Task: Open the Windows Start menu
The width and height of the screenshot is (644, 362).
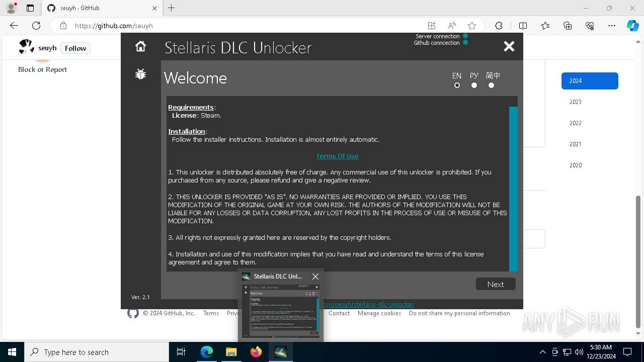Action: tap(12, 352)
